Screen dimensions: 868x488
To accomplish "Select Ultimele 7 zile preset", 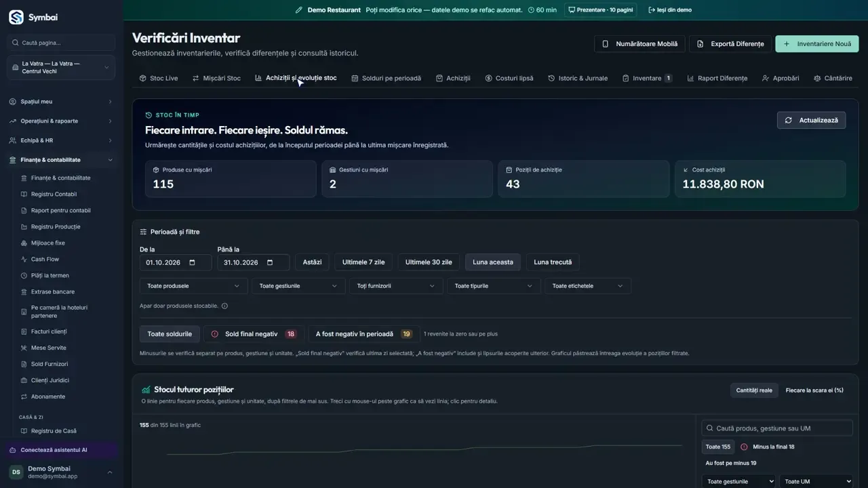I will click(x=363, y=262).
